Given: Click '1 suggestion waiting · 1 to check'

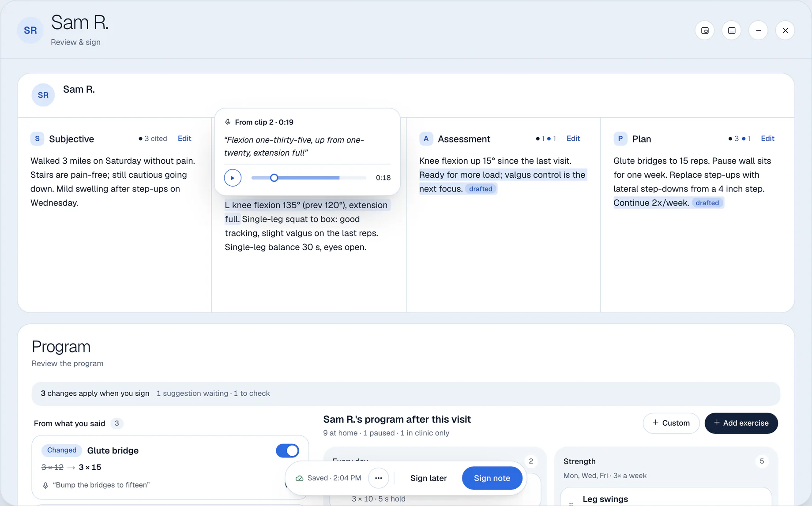Looking at the screenshot, I should (x=213, y=394).
